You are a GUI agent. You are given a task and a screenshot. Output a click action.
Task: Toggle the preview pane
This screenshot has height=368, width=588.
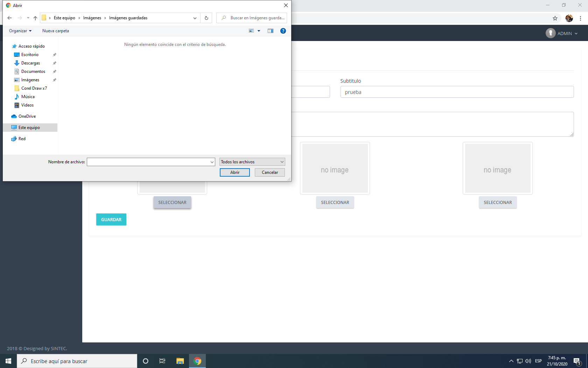click(x=271, y=31)
